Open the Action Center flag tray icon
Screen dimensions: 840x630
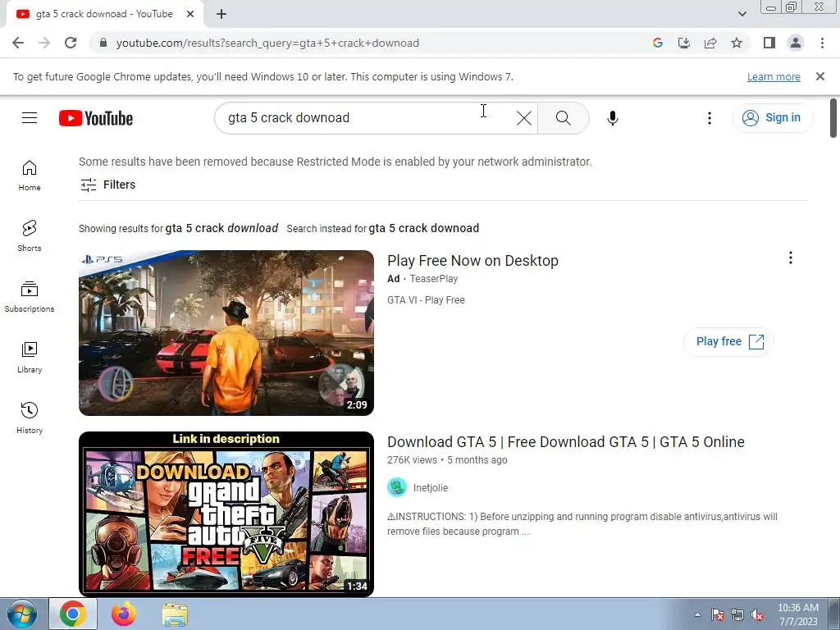click(x=717, y=614)
